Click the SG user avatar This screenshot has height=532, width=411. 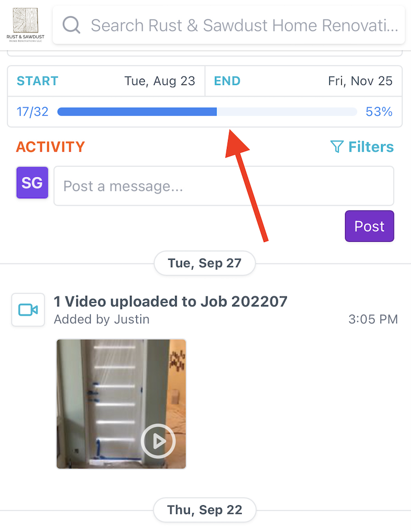32,183
